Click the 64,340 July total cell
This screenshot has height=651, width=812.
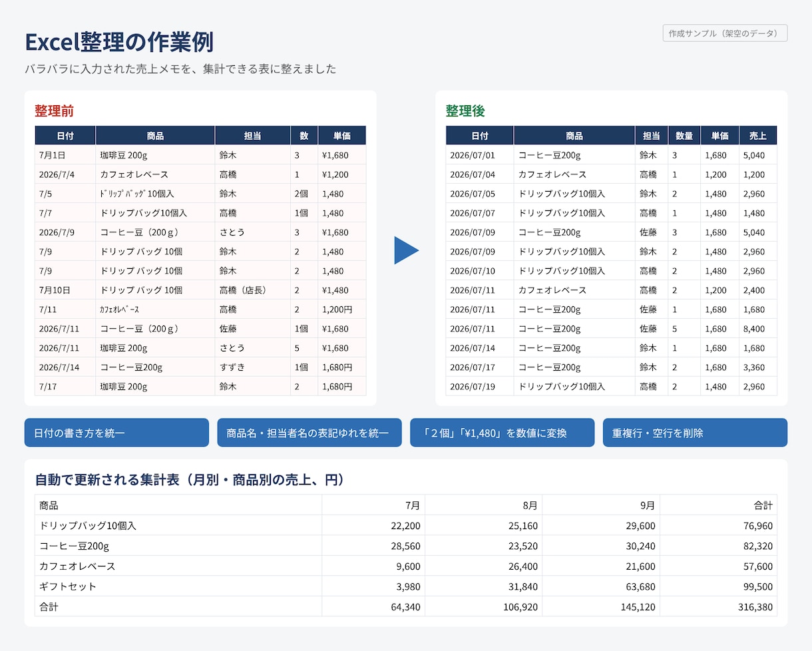tap(373, 607)
